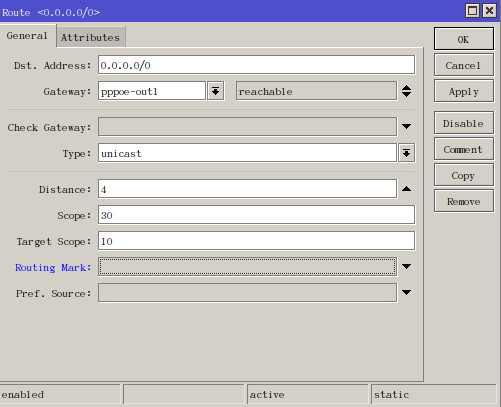Edit the Scope value 30
Viewport: 501px width, 407px height.
[256, 215]
